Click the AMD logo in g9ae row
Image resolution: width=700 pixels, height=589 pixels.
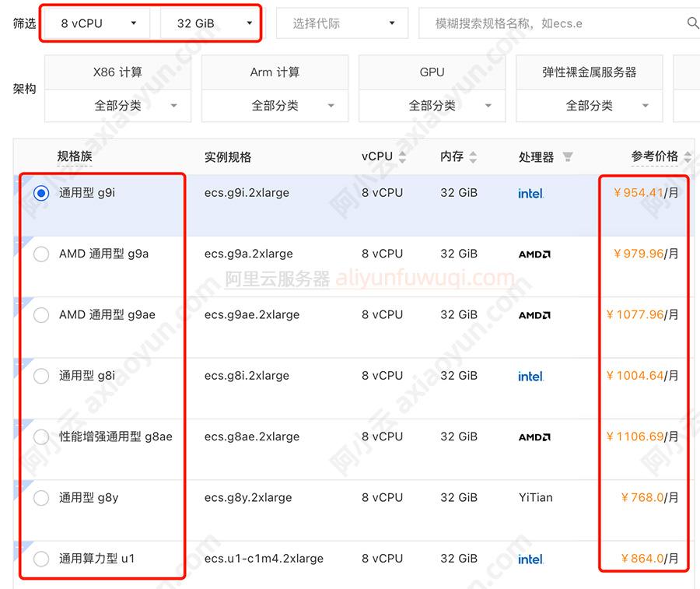(x=534, y=315)
